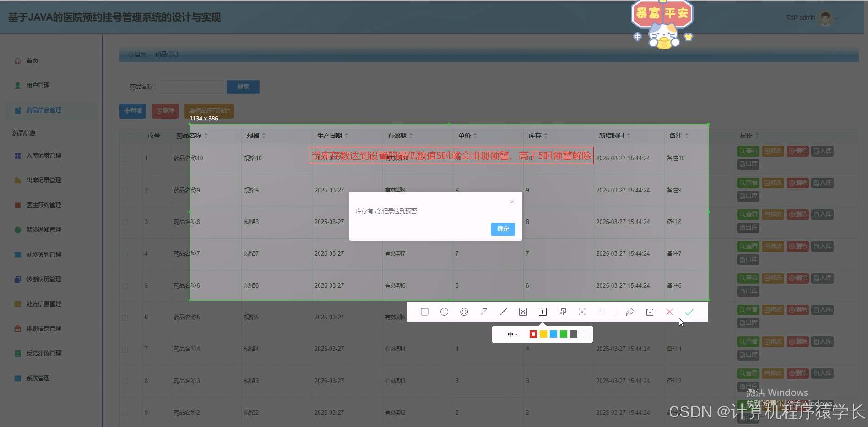Check the checkbox for row 药品名称4
Viewport: 868px width, 427px height.
(125, 349)
